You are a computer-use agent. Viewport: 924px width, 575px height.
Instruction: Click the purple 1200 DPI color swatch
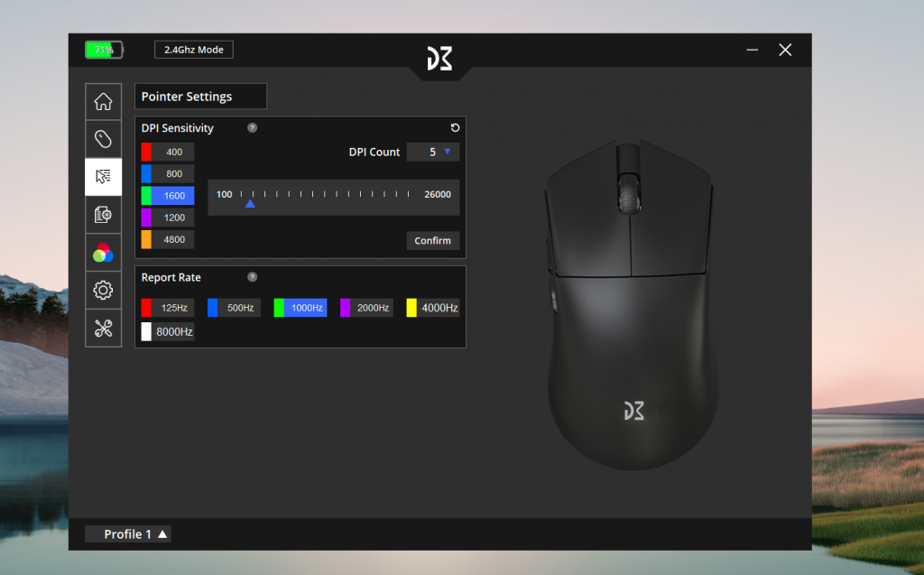pos(146,218)
